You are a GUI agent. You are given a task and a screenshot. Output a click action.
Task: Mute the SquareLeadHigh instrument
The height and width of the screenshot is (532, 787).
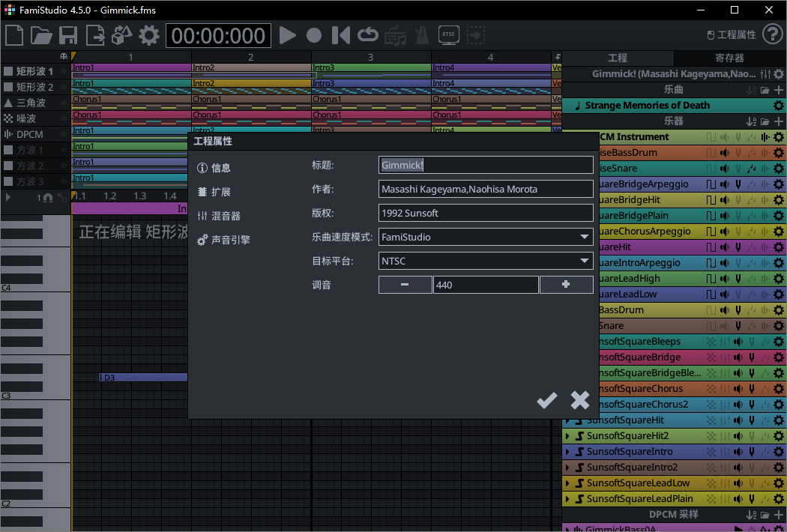point(724,278)
